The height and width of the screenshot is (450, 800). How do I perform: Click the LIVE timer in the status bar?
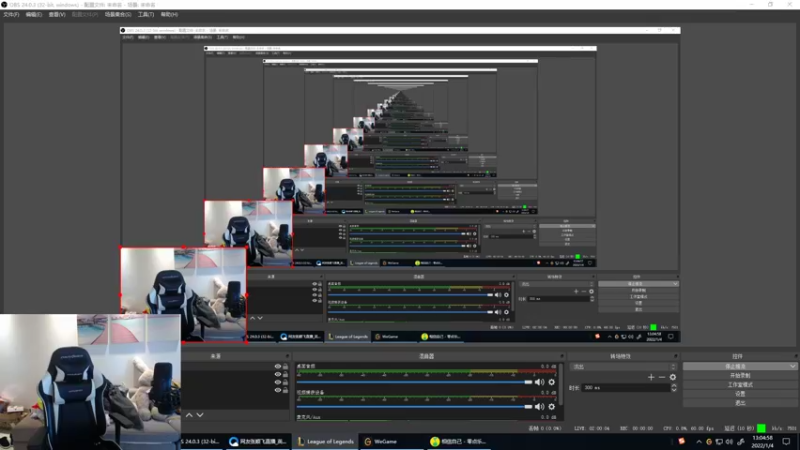[x=591, y=429]
